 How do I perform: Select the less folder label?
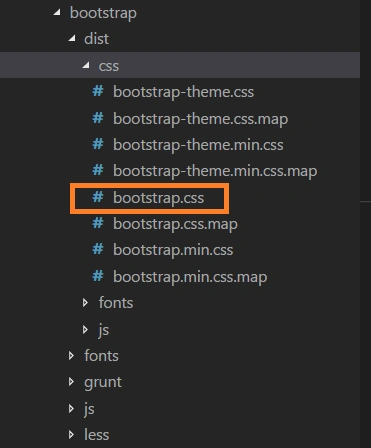click(96, 435)
